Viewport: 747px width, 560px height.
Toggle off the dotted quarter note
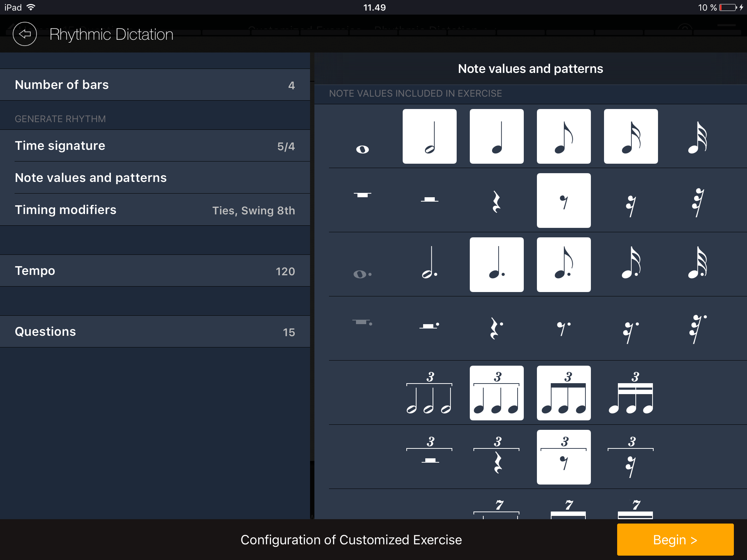(x=496, y=265)
